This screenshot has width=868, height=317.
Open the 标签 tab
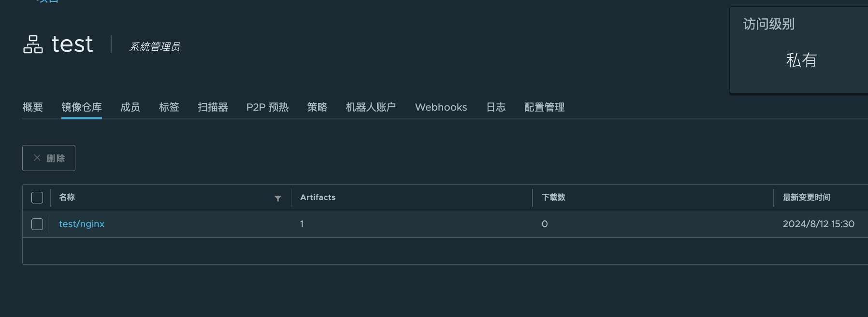click(169, 107)
